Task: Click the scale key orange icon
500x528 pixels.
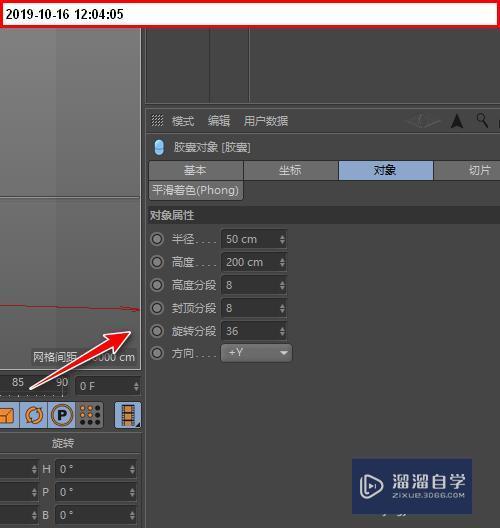Action: (x=7, y=415)
